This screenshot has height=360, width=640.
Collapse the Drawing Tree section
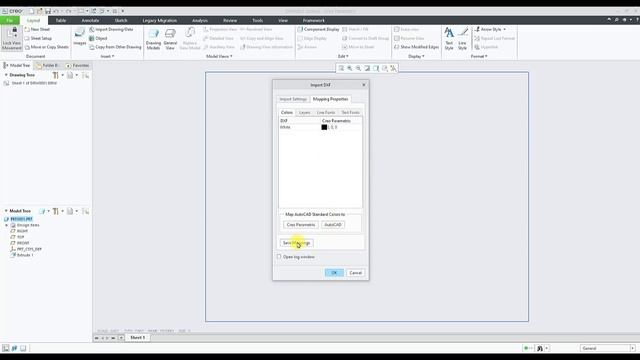click(6, 75)
